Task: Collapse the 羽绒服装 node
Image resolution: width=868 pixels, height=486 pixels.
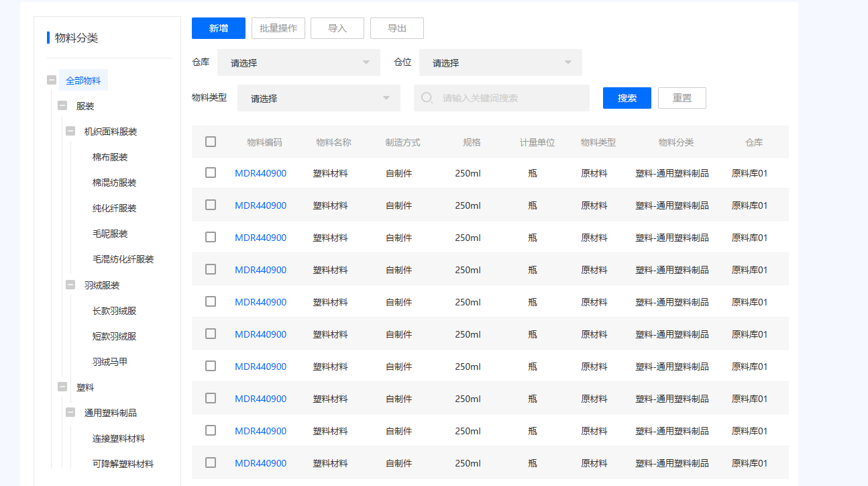Action: click(x=70, y=285)
